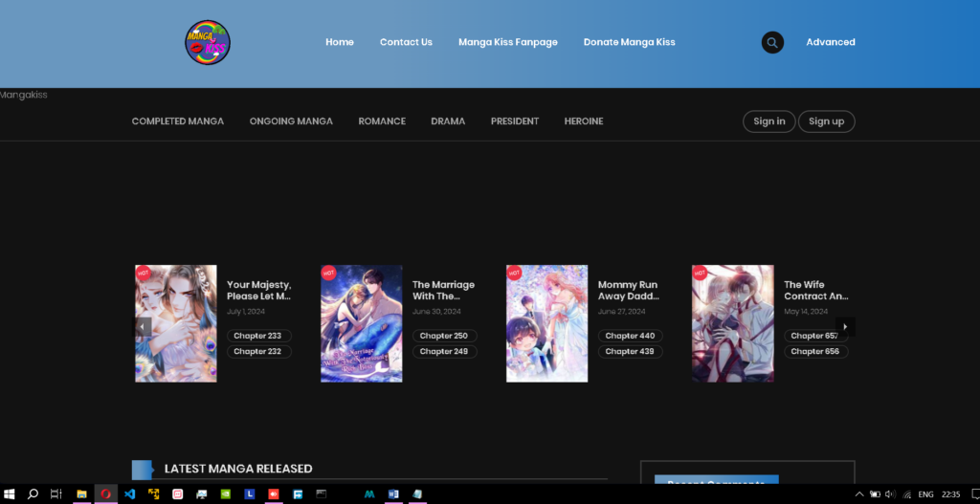This screenshot has height=504, width=980.
Task: Open the 22:35 clock in tray
Action: 950,494
